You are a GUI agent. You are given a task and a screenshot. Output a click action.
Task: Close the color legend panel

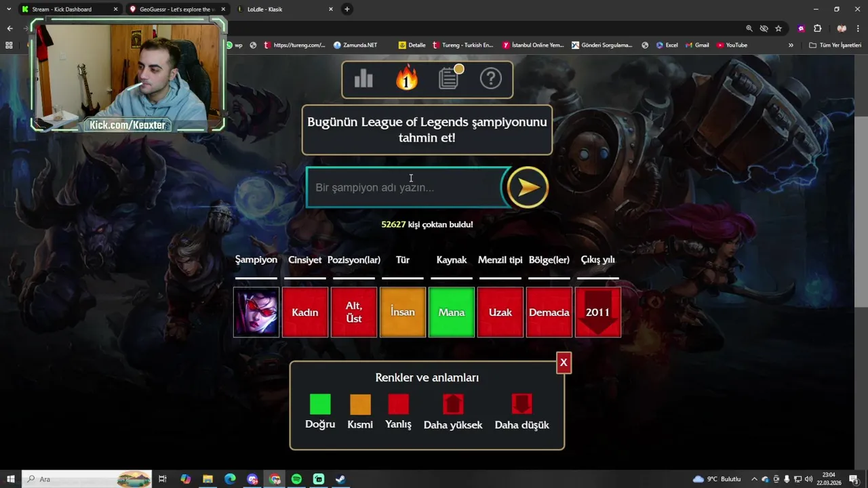click(563, 363)
